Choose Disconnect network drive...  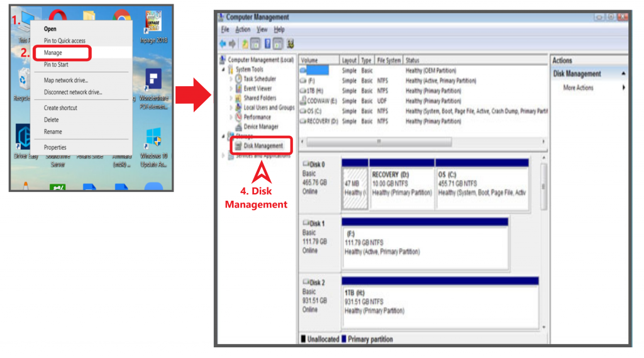point(82,92)
